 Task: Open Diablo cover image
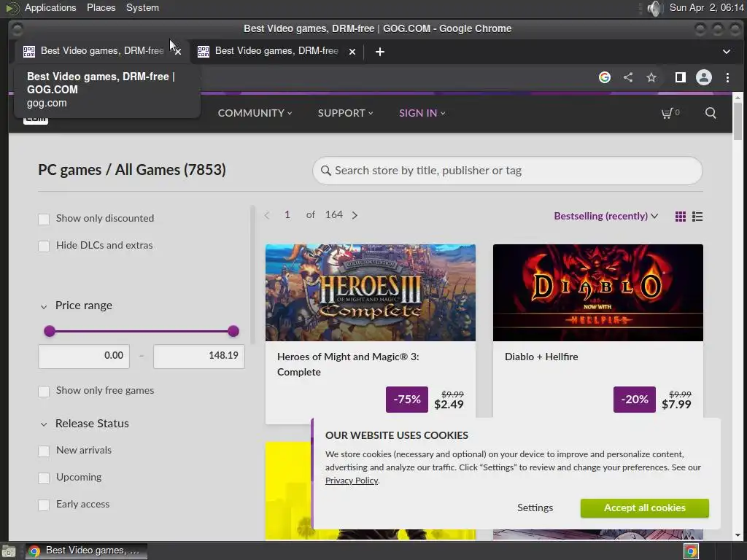pos(598,292)
